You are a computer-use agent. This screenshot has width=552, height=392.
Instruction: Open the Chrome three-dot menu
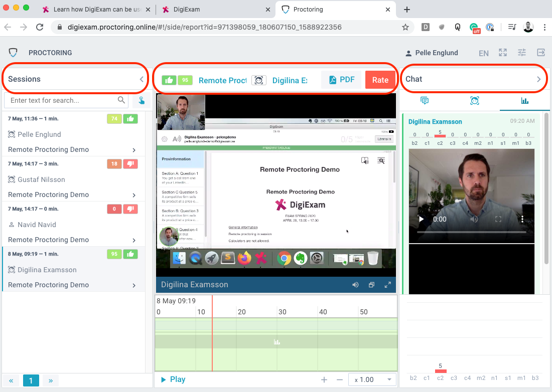pyautogui.click(x=544, y=27)
